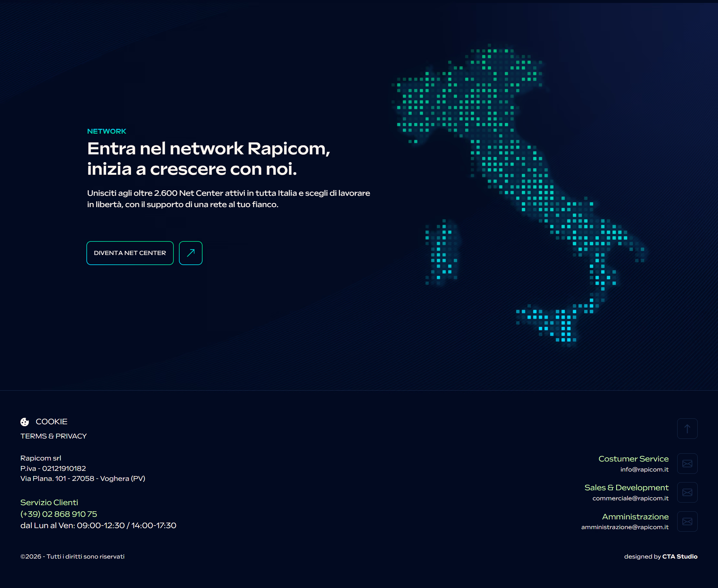This screenshot has width=718, height=588.
Task: Click the Via Plana address line
Action: coord(83,479)
